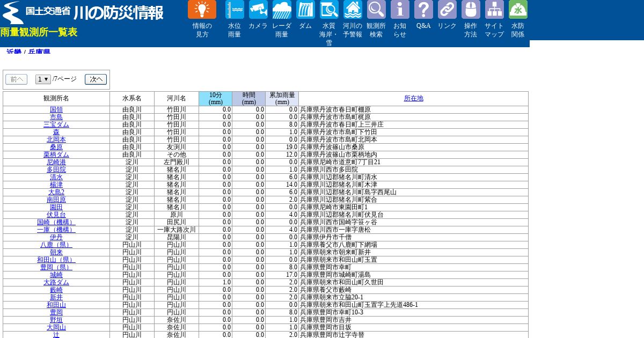The height and width of the screenshot is (338, 644).
Task: Open the 和田山（県） station link
Action: pos(56,260)
